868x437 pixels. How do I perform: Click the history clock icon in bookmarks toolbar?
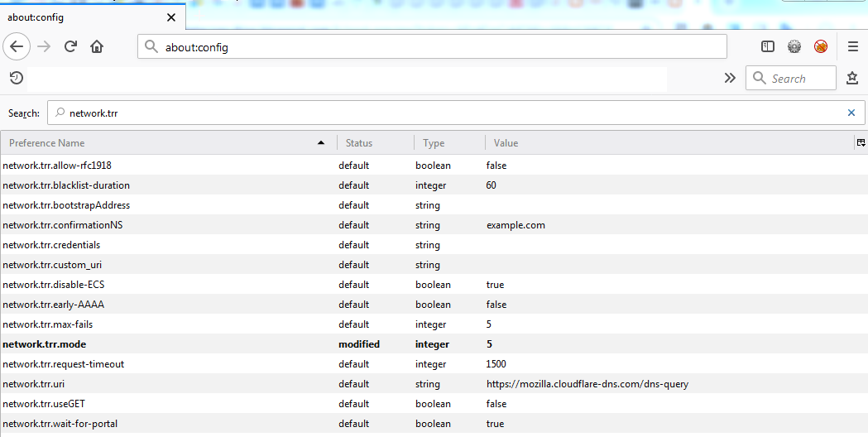(x=17, y=78)
